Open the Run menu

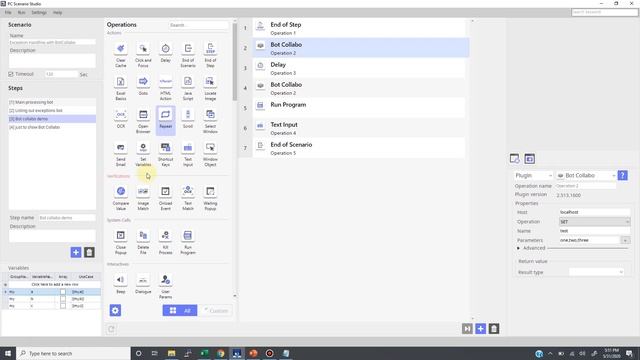click(21, 13)
